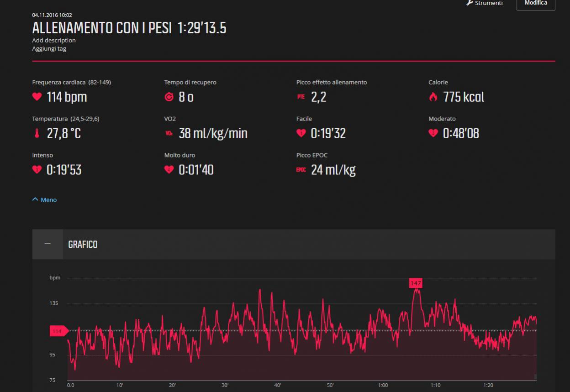This screenshot has height=392, width=570.
Task: Click the Aggiungi tag link
Action: [49, 48]
